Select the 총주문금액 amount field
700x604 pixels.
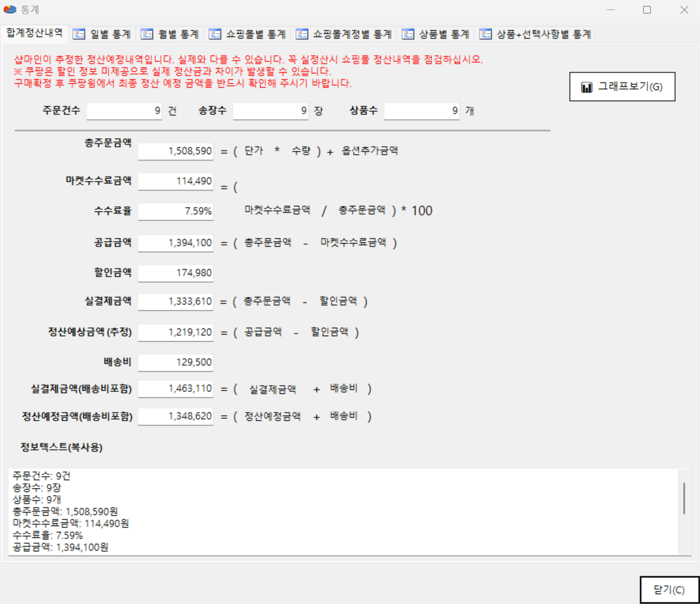pyautogui.click(x=176, y=151)
